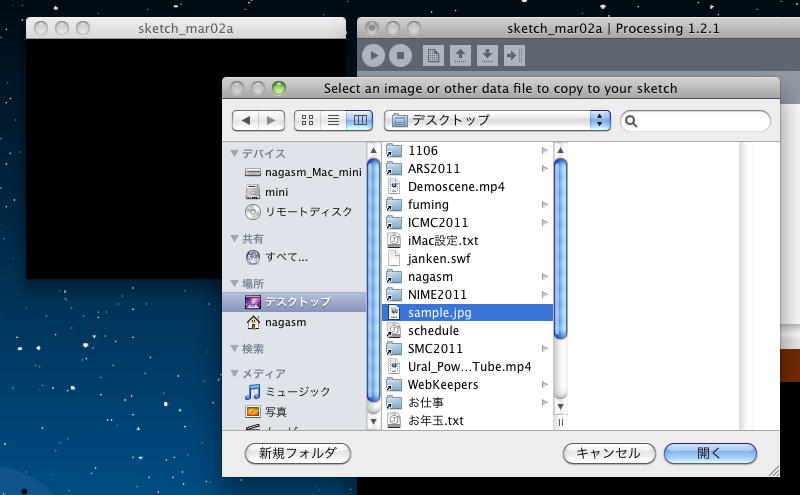Select the sample.jpg file

coord(467,312)
